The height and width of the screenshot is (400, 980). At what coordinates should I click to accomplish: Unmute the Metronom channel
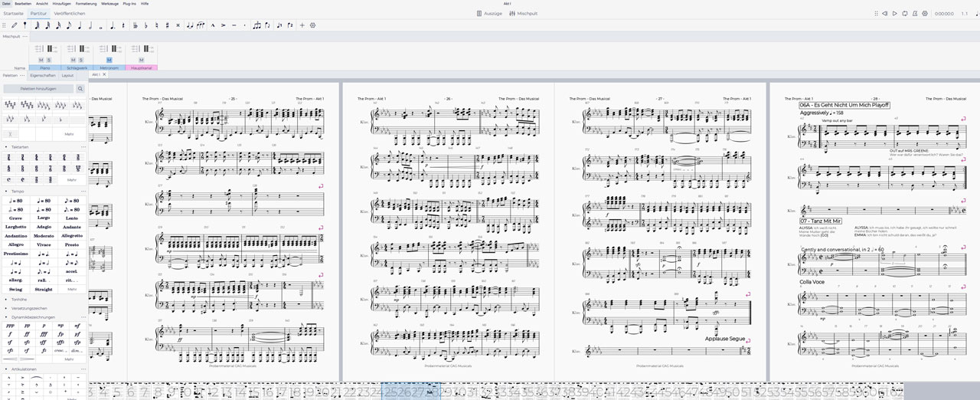point(109,60)
